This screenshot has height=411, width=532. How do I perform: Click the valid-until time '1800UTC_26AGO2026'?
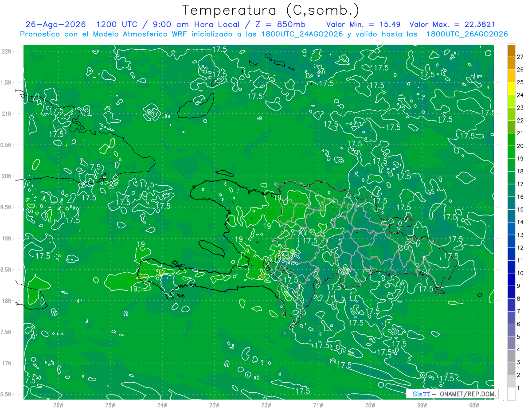467,34
